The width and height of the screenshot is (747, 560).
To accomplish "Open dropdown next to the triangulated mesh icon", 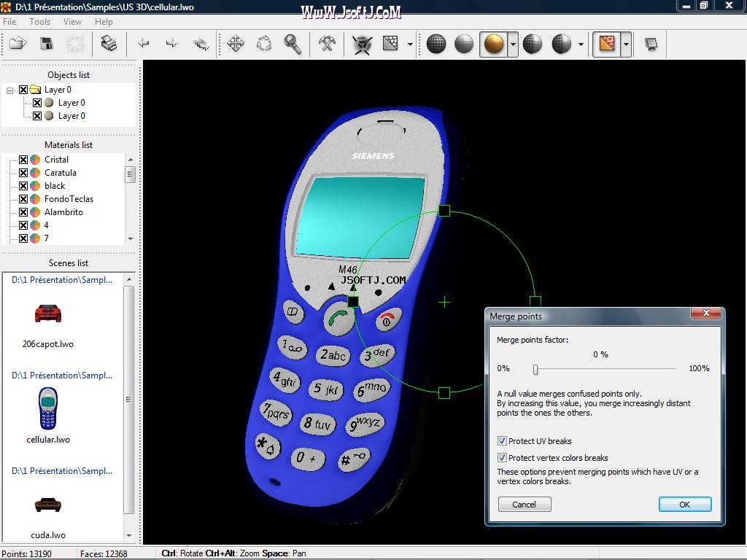I will click(410, 44).
